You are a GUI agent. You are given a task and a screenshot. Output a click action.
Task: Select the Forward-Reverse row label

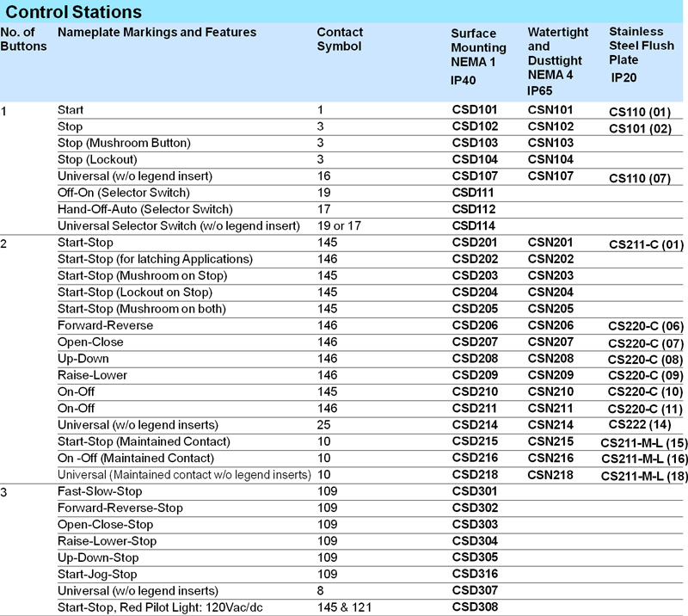coord(105,326)
